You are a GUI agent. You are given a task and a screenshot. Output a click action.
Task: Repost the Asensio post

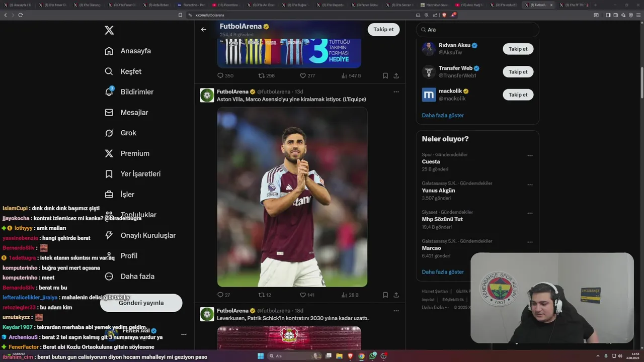(261, 295)
